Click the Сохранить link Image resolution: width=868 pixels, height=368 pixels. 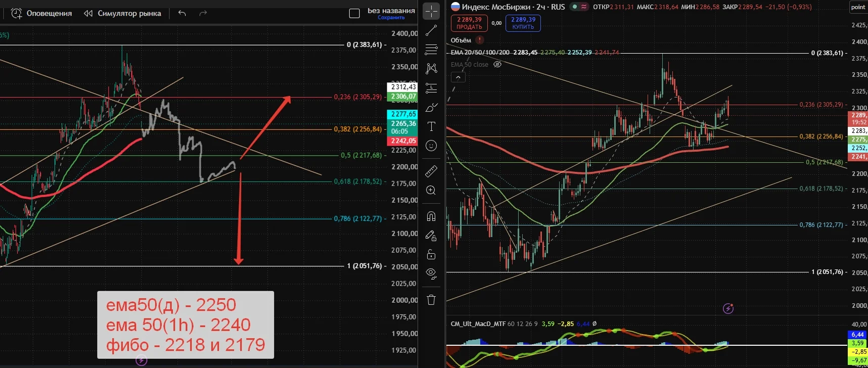pos(391,18)
